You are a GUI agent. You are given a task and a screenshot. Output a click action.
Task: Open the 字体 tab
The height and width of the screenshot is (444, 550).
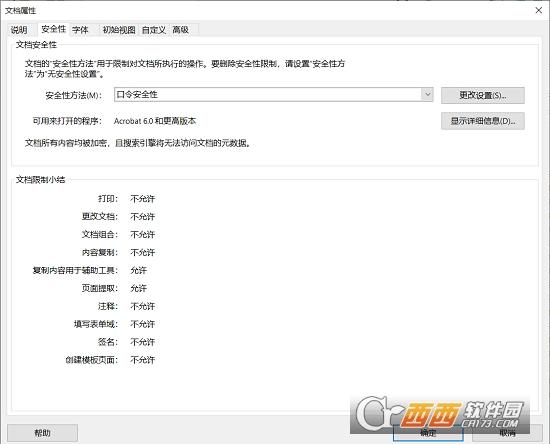tap(80, 30)
